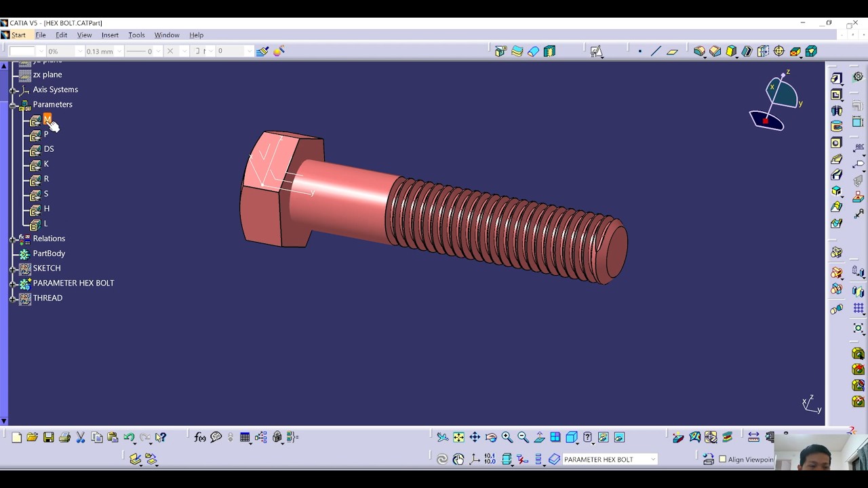868x488 pixels.
Task: Click the New document icon
Action: (x=16, y=438)
